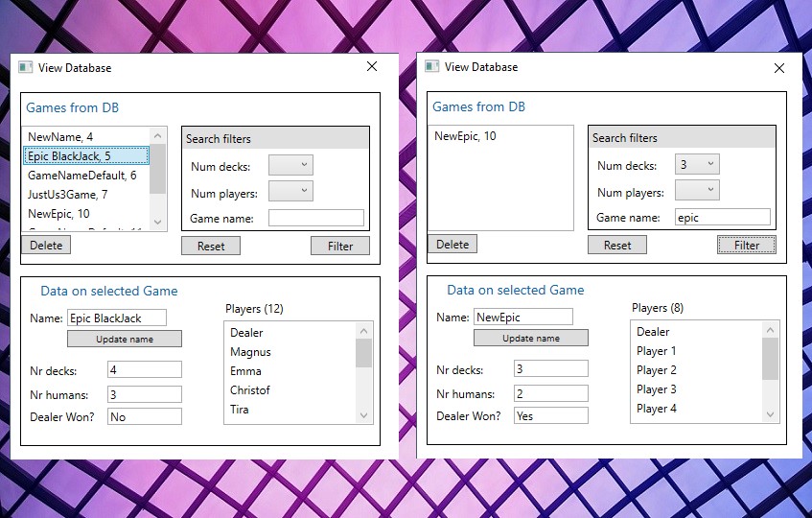Click window icon of left View Database window
This screenshot has width=812, height=518.
coord(25,67)
